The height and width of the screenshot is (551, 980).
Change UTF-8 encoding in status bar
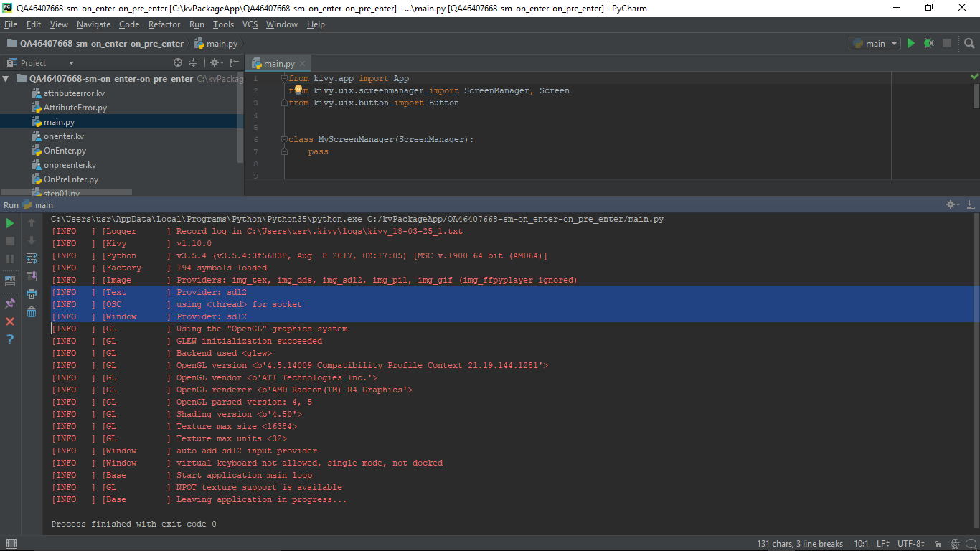[911, 544]
